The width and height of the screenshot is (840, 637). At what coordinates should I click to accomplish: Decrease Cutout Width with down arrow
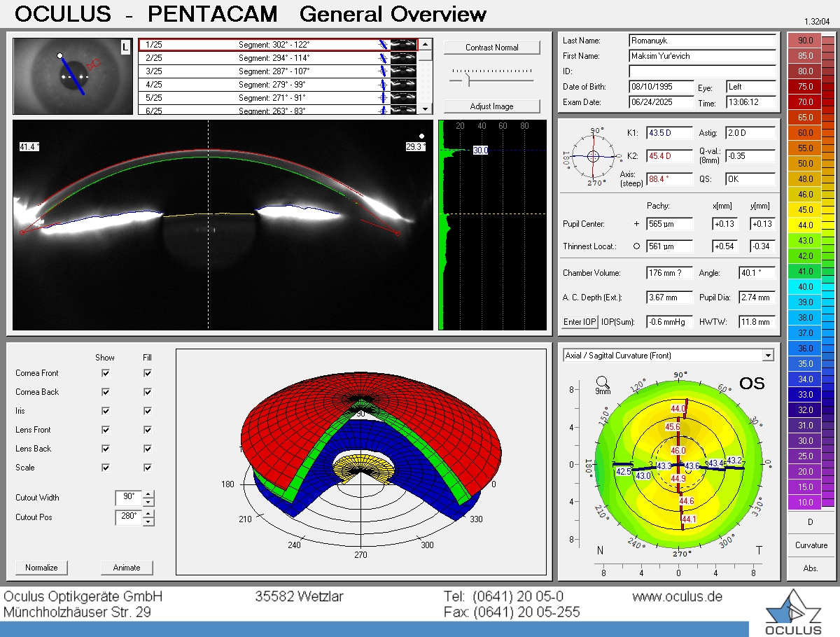[148, 502]
